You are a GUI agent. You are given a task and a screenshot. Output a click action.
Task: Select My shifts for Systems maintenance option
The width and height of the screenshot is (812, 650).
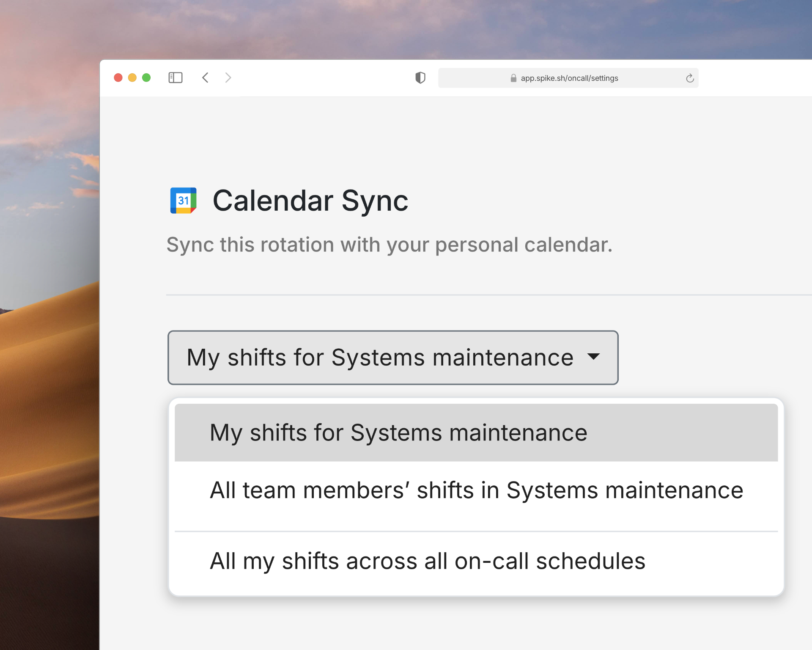[398, 433]
